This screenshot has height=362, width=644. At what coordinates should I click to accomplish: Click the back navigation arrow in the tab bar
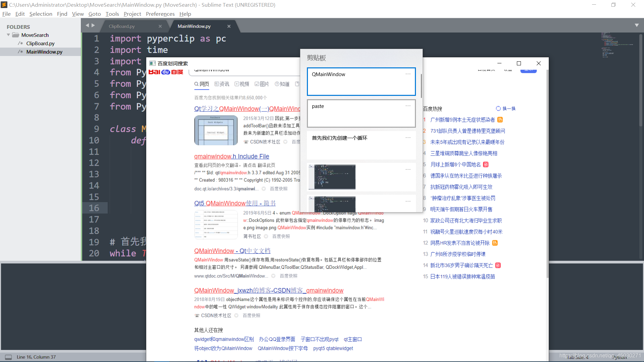pyautogui.click(x=87, y=25)
